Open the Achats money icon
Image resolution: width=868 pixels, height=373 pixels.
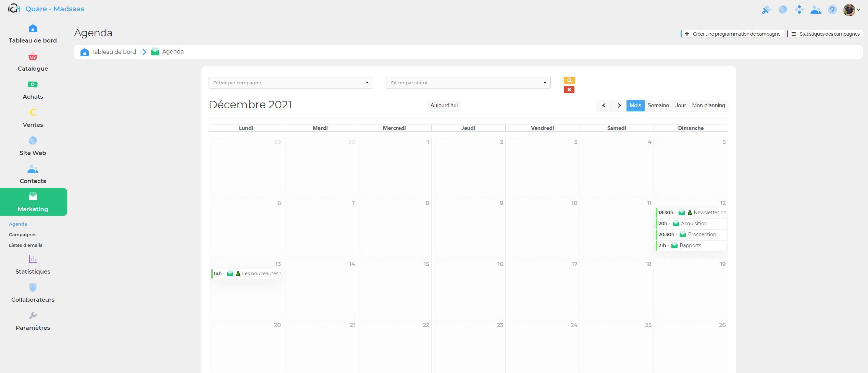33,84
